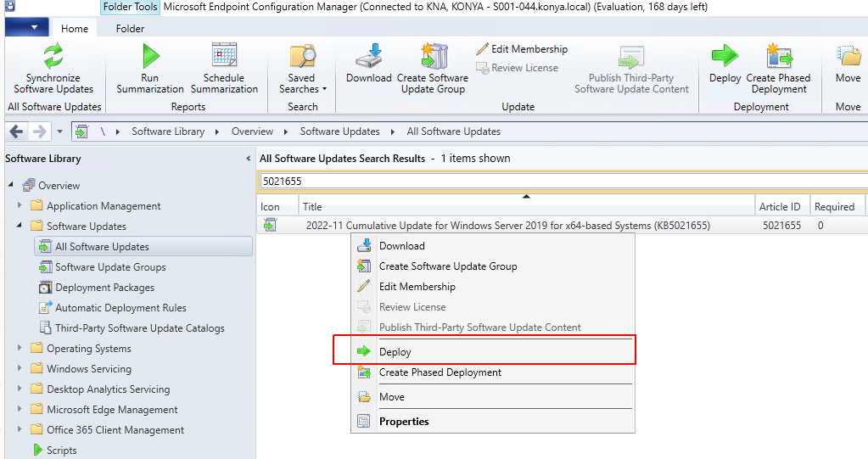The image size is (868, 459).
Task: Expand the Operating Systems node
Action: pos(20,348)
